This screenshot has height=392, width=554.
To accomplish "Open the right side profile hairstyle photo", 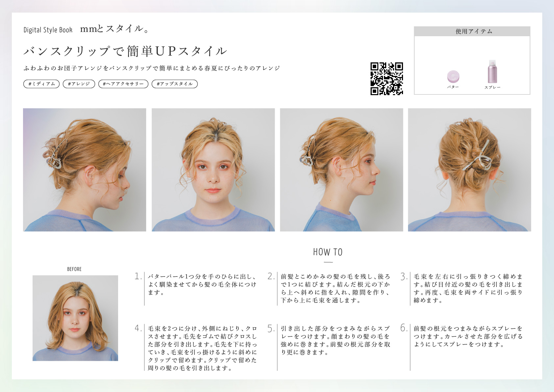I will 341,170.
